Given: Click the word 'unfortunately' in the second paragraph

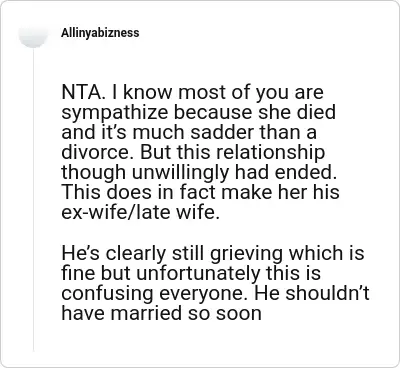Looking at the screenshot, I should 198,274.
